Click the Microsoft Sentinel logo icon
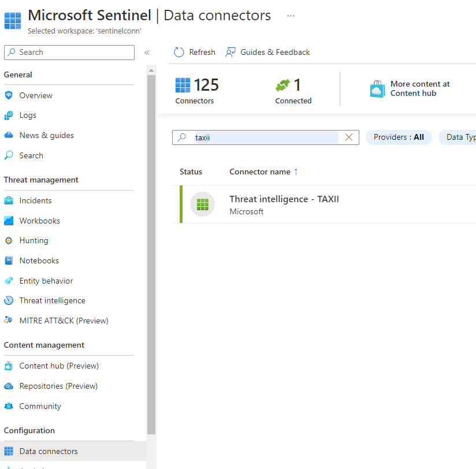Viewport: 476px width, 469px height. point(13,21)
